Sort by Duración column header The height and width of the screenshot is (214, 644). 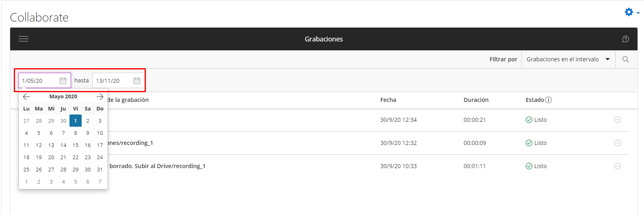tap(476, 100)
